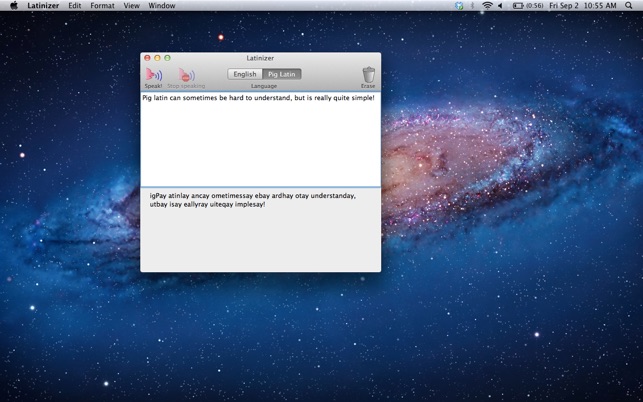
Task: Click the translated Pig Latin output area
Action: (x=260, y=230)
